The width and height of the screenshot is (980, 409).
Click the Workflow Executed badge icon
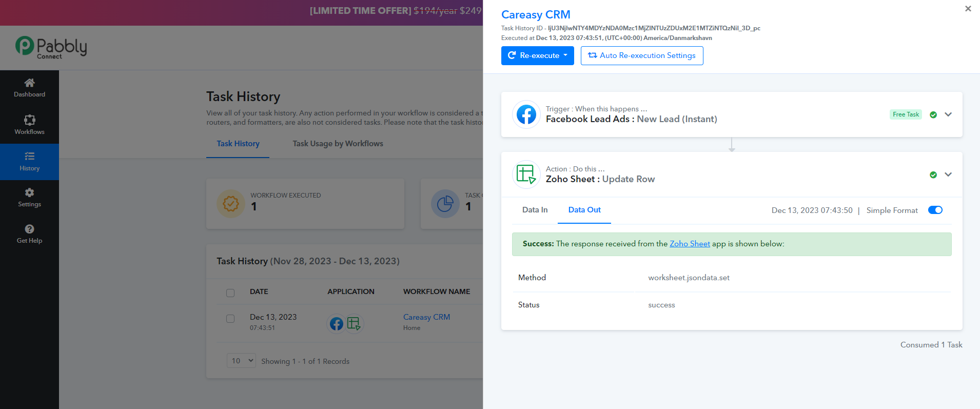click(x=231, y=204)
